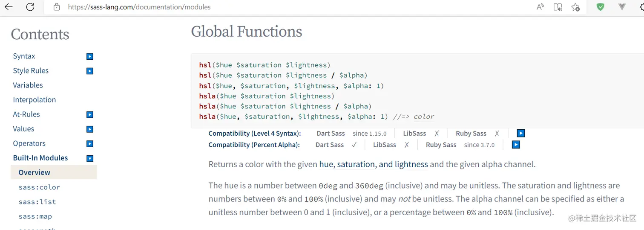This screenshot has height=230, width=644.
Task: Expand the Syntax section arrow
Action: (x=90, y=56)
